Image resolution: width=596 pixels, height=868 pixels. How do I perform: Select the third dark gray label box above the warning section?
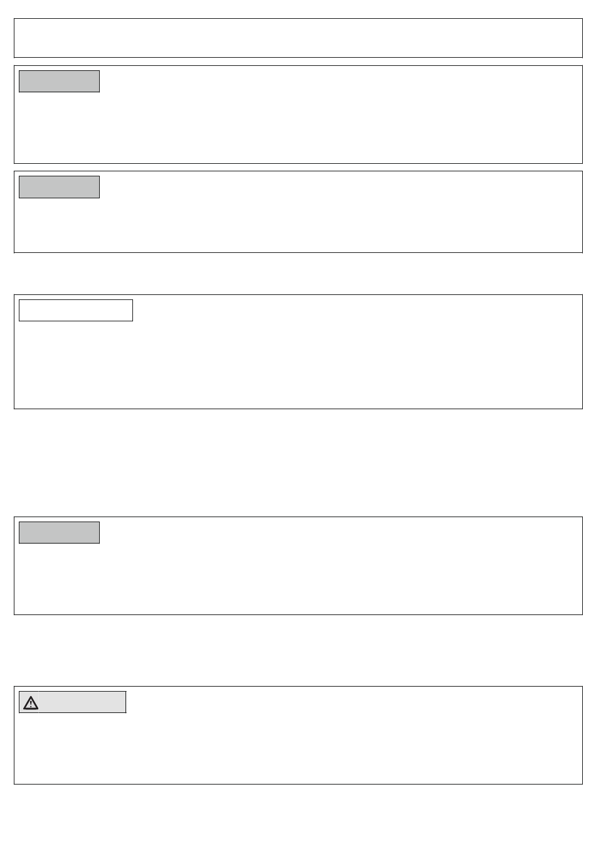click(x=59, y=532)
